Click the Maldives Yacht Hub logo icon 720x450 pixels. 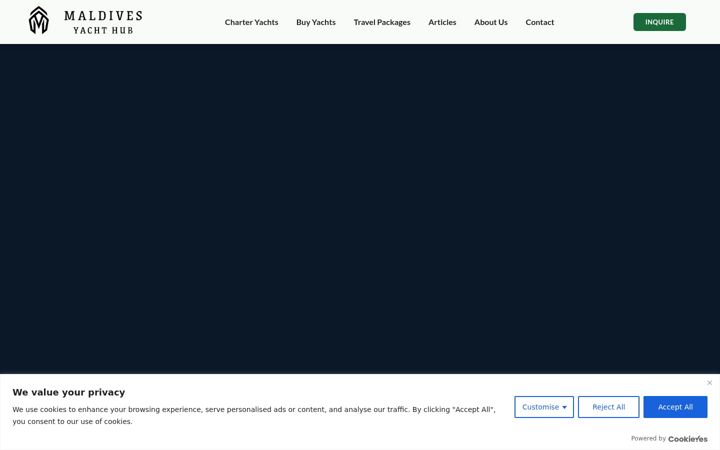tap(39, 21)
